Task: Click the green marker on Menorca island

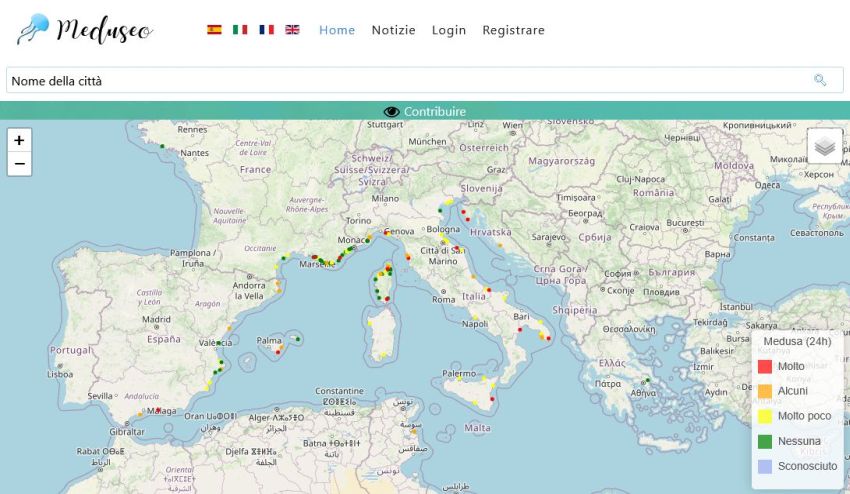Action: pos(298,339)
